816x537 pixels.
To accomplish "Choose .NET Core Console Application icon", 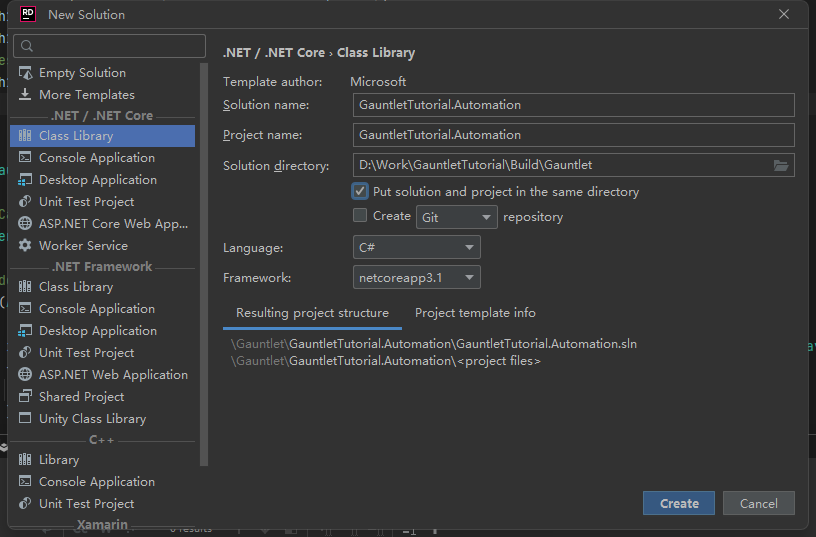I will [25, 158].
